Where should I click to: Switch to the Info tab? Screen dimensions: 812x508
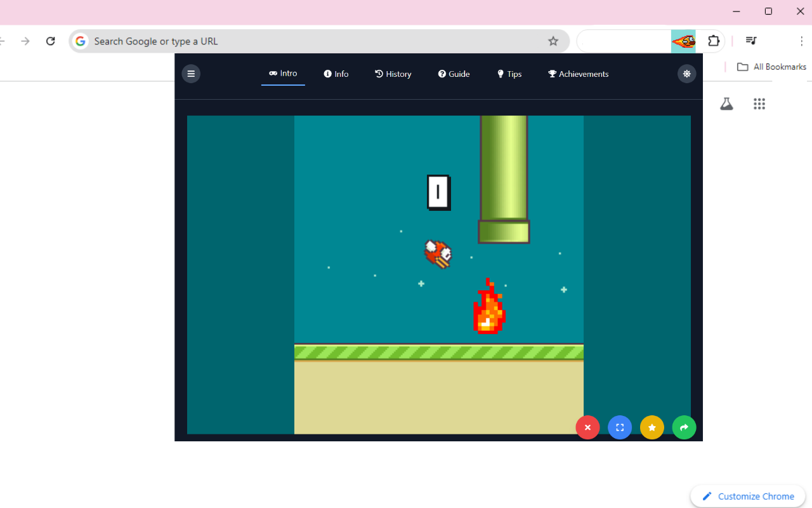[336, 74]
